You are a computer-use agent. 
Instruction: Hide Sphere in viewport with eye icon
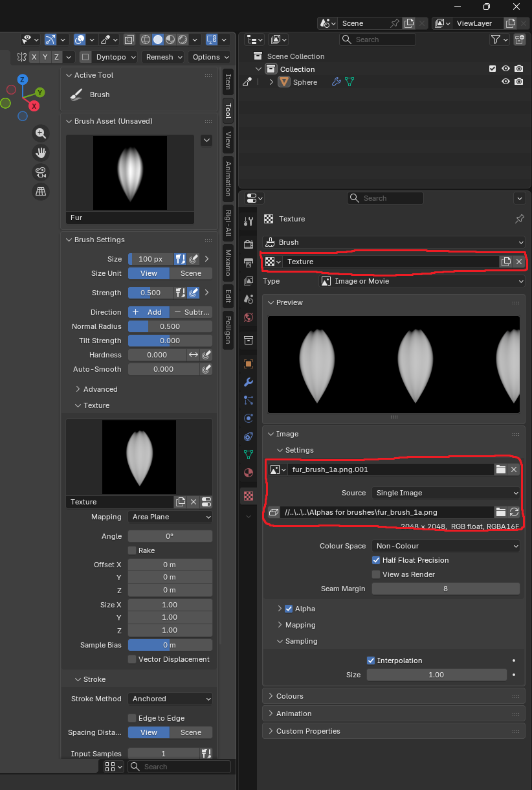(506, 82)
